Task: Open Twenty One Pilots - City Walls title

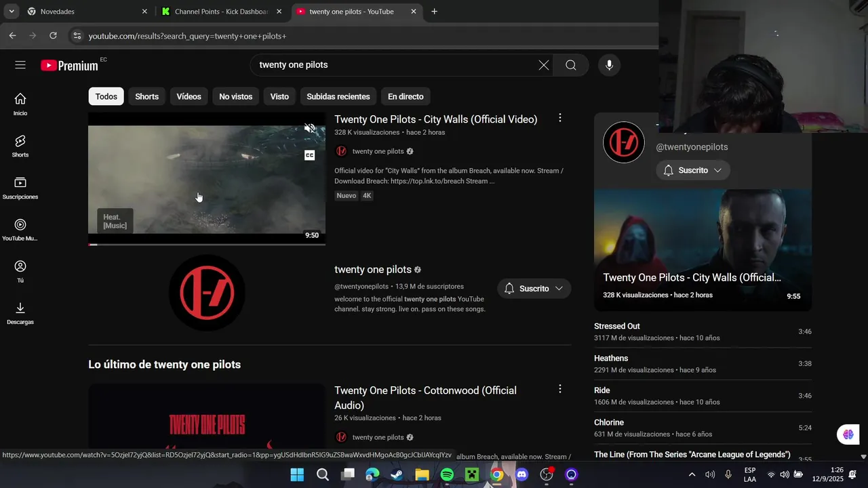Action: pyautogui.click(x=435, y=119)
